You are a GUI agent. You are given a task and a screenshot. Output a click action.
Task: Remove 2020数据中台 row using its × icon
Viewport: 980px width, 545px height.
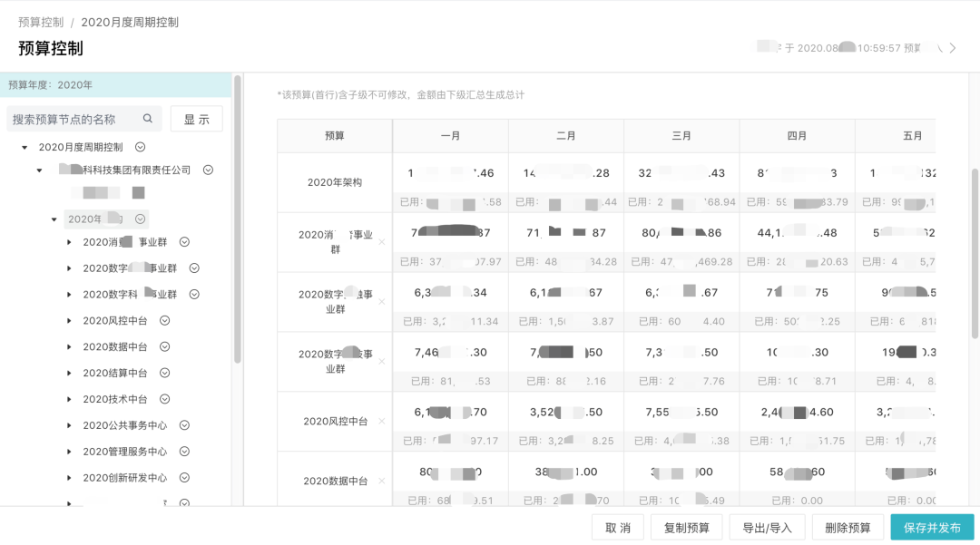(x=381, y=481)
